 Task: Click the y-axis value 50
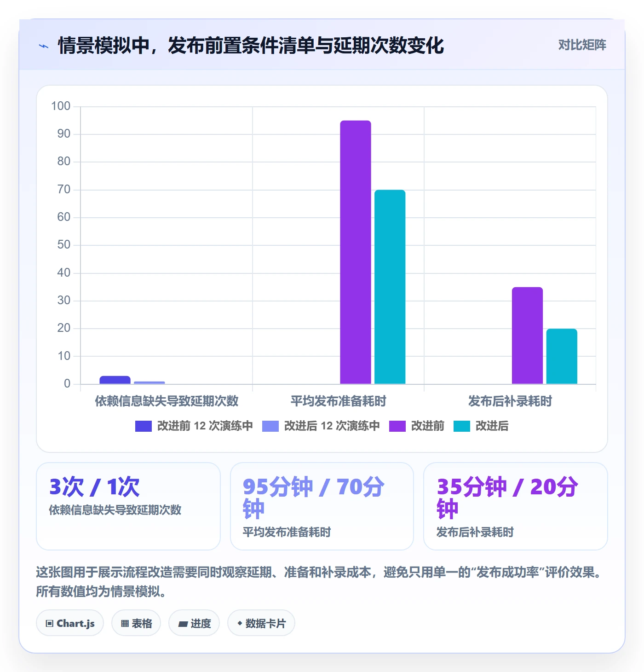click(x=64, y=245)
